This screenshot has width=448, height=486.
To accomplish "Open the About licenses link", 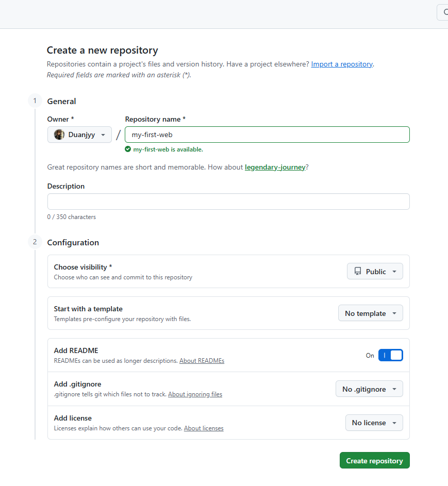I will pyautogui.click(x=204, y=428).
